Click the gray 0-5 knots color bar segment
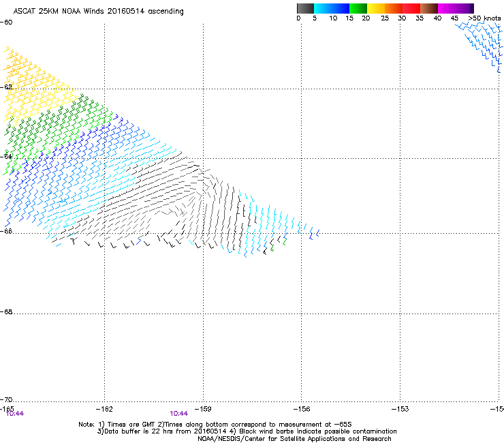The width and height of the screenshot is (504, 443). tap(305, 8)
